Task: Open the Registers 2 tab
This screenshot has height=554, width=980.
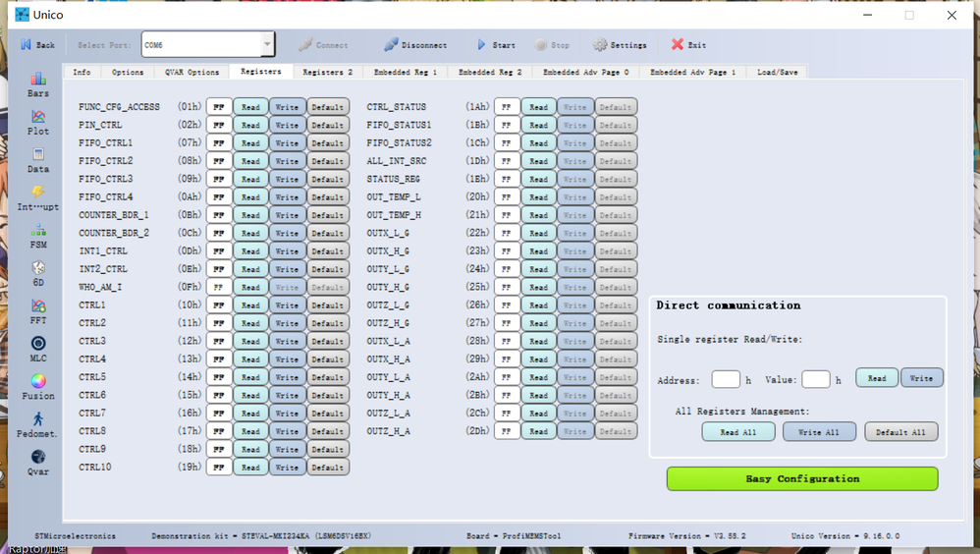Action: tap(328, 72)
